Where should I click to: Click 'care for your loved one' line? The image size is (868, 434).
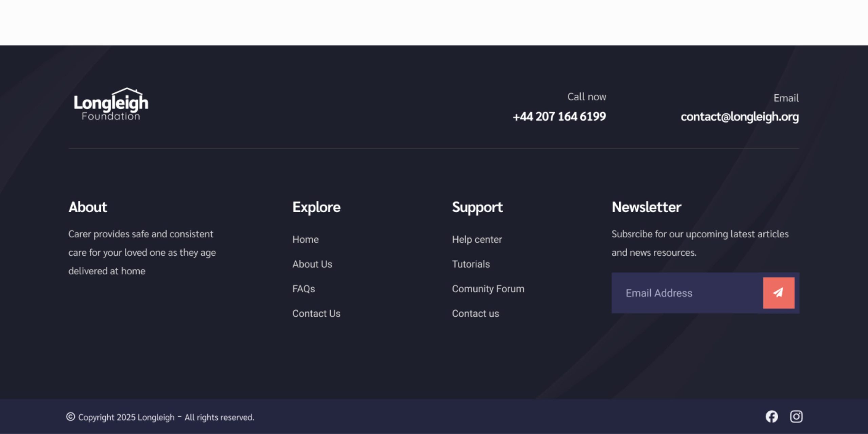(142, 253)
